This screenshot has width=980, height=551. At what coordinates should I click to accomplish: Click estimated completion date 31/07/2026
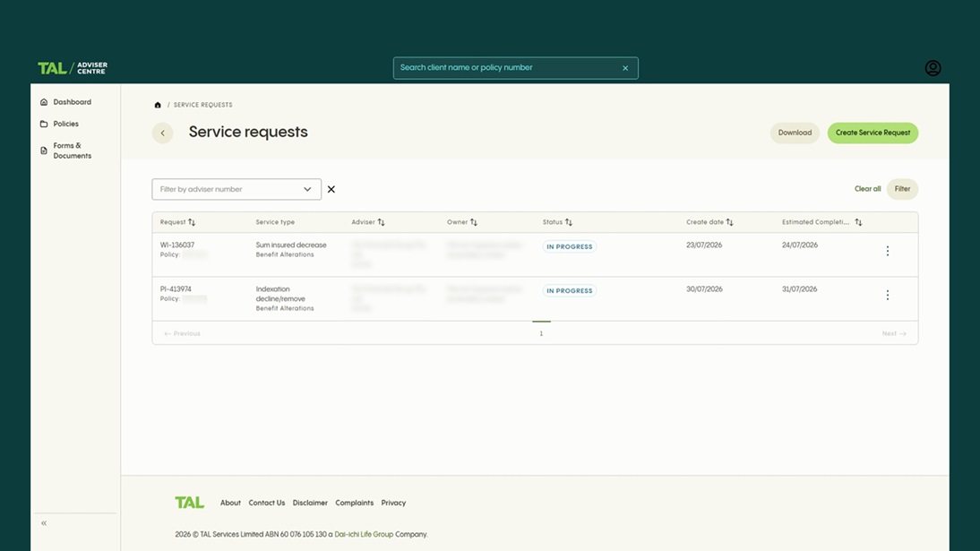[x=799, y=289]
